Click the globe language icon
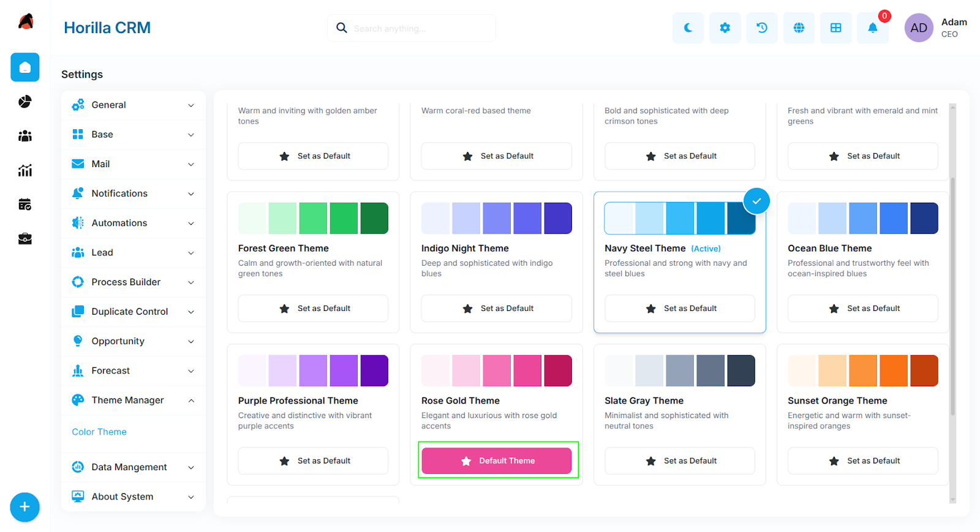This screenshot has height=532, width=980. (799, 28)
